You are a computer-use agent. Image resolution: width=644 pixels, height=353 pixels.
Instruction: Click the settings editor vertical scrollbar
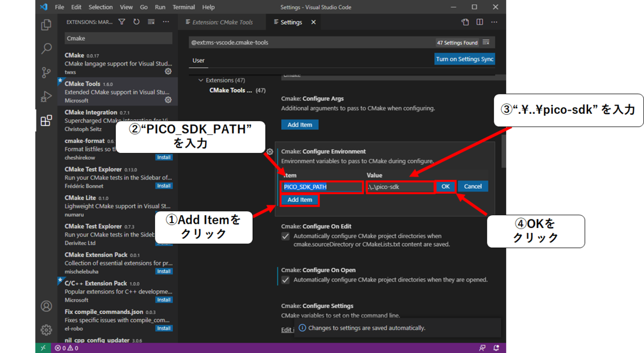(503, 151)
